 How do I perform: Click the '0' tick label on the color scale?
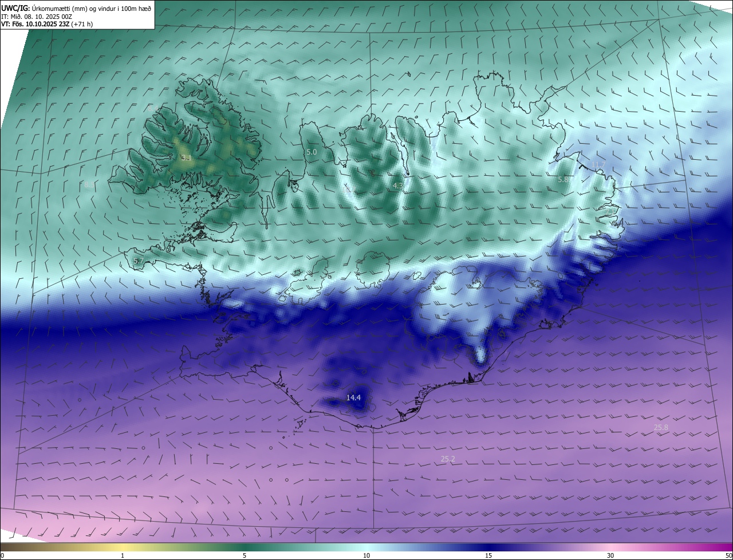(2, 555)
